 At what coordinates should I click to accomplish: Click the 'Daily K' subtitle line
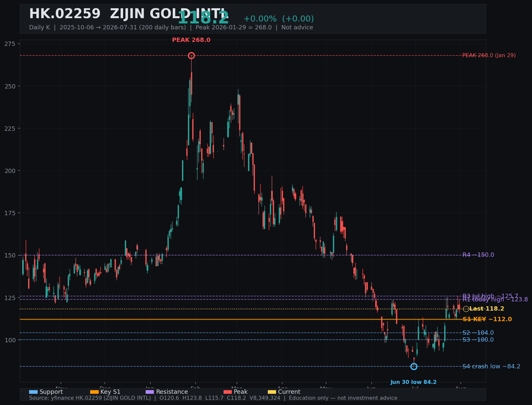[x=171, y=28]
